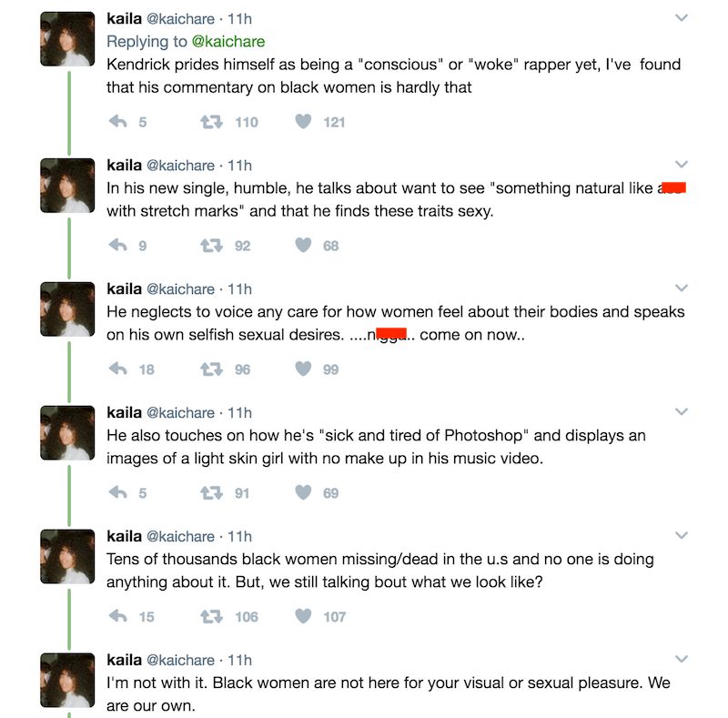Screen dimensions: 728x718
Task: Like the tweet showing 99 likes
Action: coord(304,369)
